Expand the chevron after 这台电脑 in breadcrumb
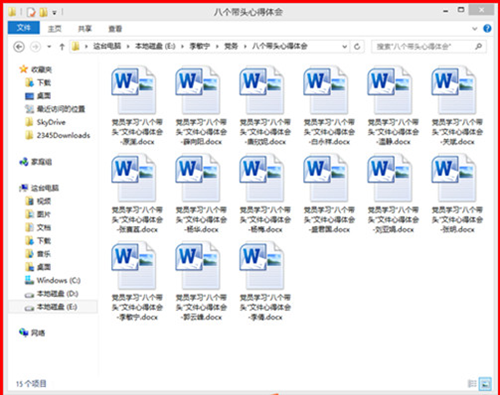The image size is (500, 395). pyautogui.click(x=128, y=47)
